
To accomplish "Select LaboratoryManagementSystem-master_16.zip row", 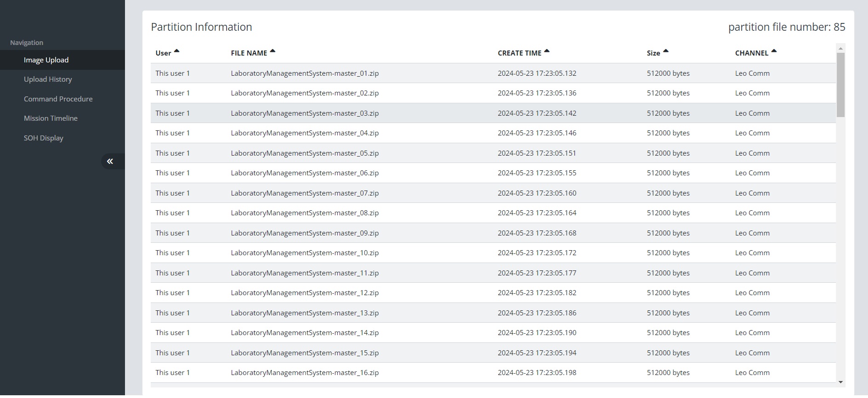I will click(x=305, y=373).
